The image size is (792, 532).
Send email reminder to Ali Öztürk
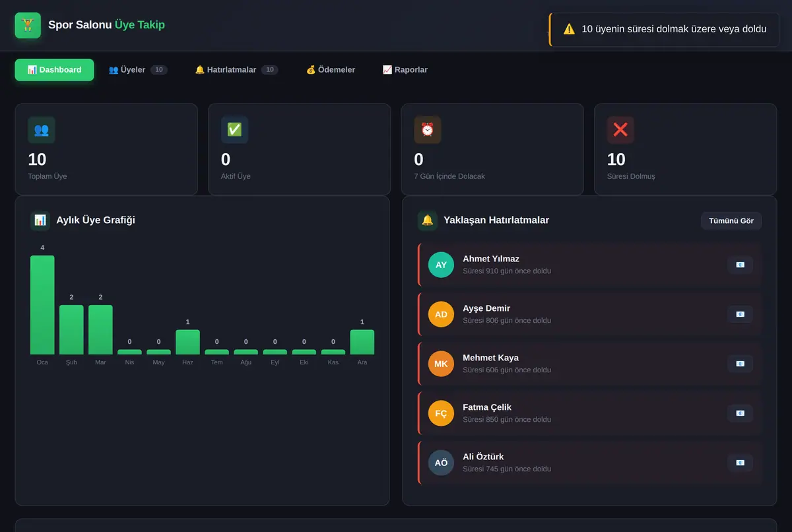pyautogui.click(x=740, y=463)
